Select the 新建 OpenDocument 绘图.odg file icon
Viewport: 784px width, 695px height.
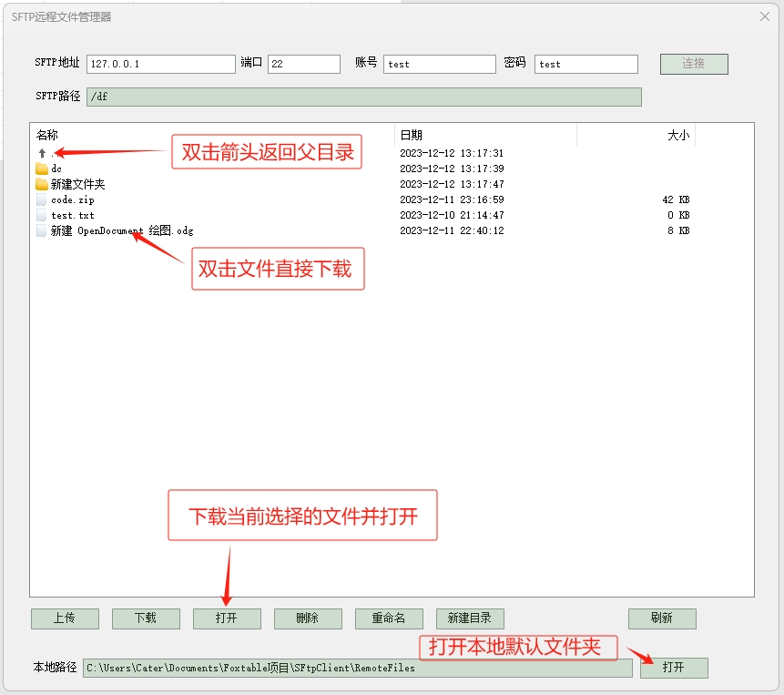pos(42,230)
